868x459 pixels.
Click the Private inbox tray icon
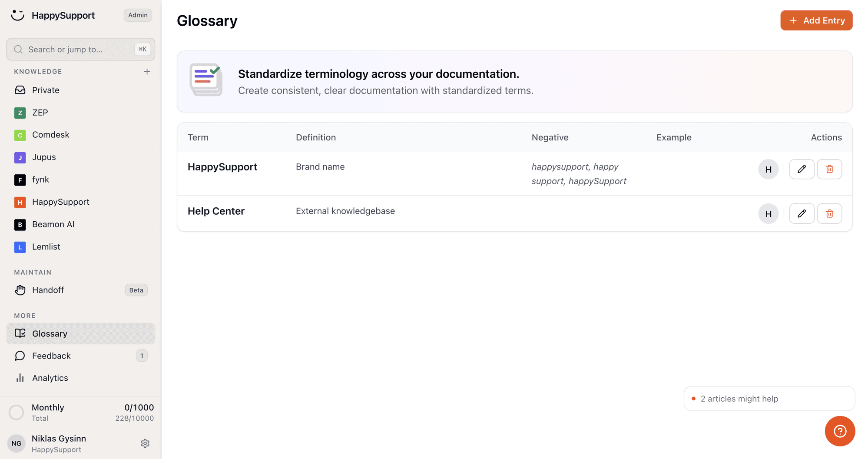(x=20, y=90)
